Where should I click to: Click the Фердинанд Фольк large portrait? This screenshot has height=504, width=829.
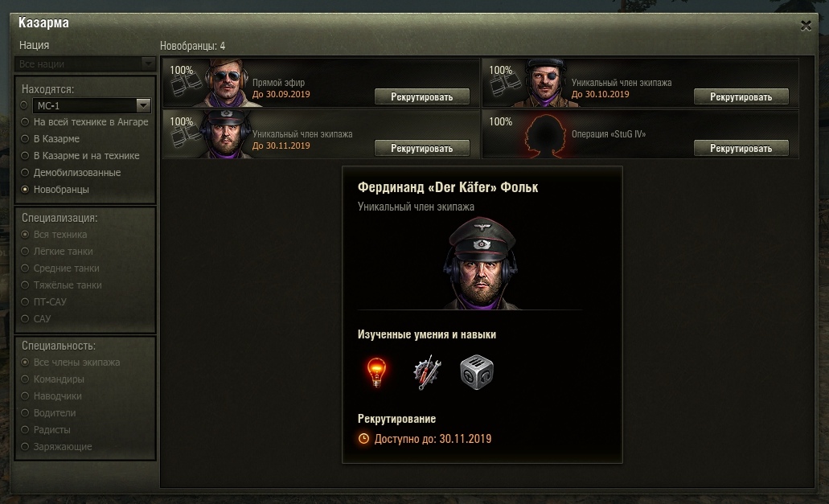[x=481, y=264]
